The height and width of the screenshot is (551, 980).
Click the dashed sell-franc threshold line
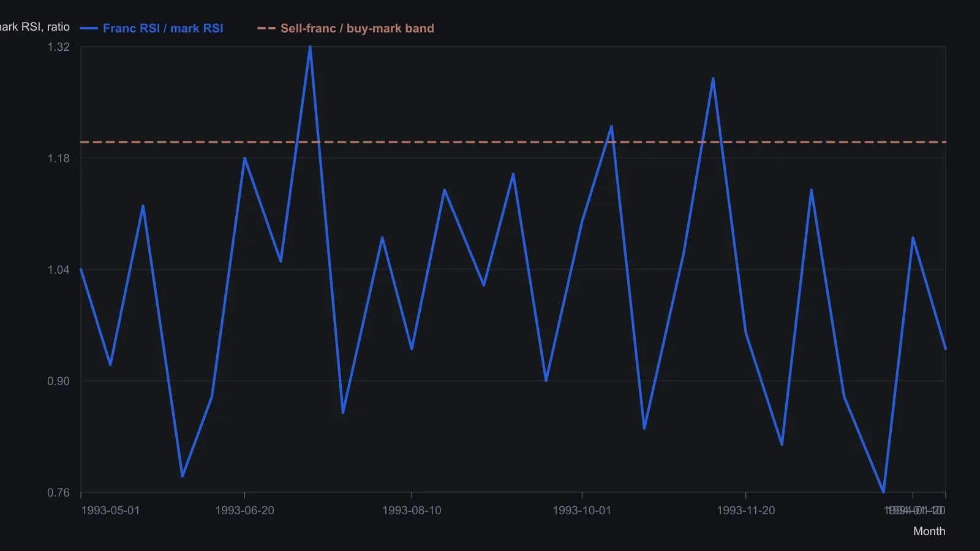(513, 142)
